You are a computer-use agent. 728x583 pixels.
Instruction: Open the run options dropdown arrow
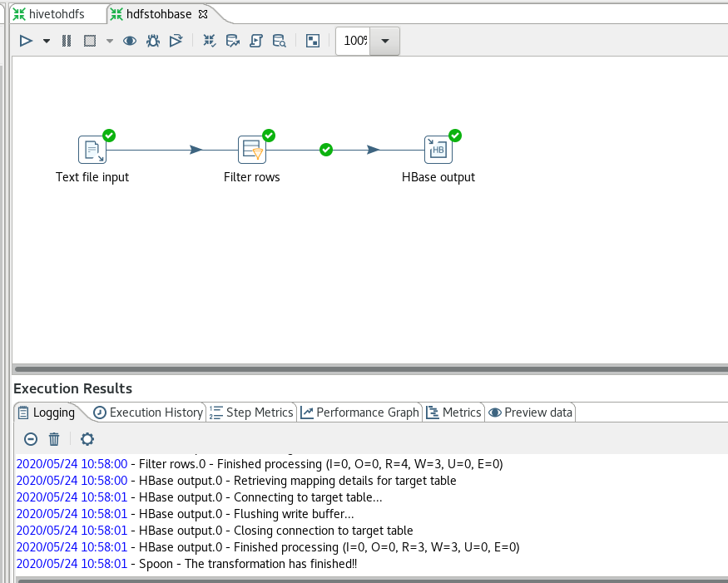[x=47, y=41]
